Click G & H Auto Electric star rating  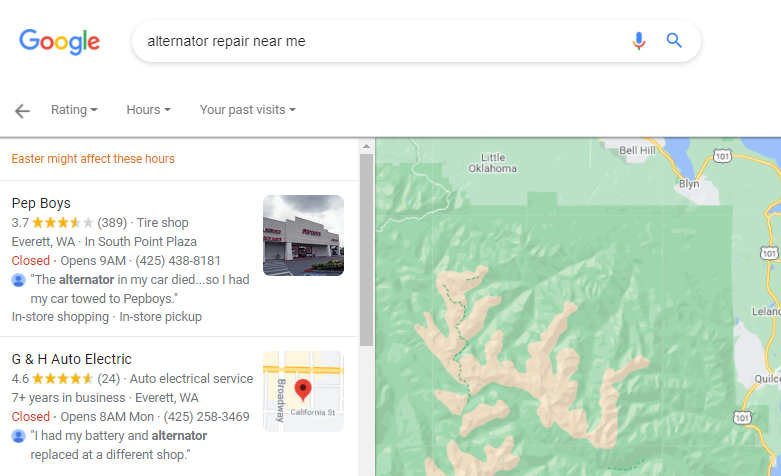click(x=62, y=379)
